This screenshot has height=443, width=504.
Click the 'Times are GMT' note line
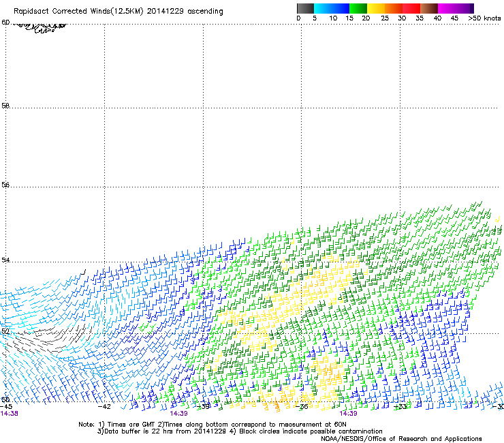[212, 425]
